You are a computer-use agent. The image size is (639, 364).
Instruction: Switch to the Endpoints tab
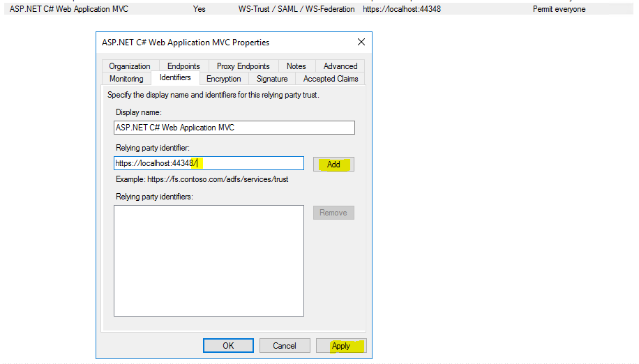pos(183,66)
